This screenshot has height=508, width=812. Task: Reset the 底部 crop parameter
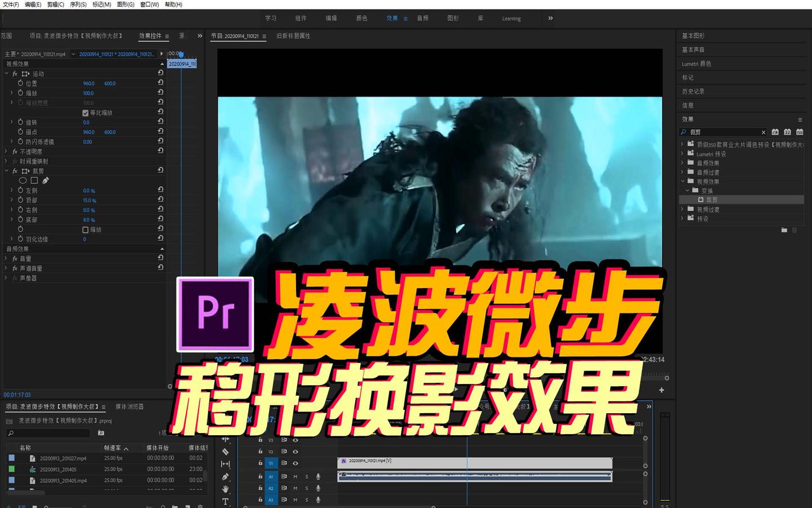(x=161, y=219)
